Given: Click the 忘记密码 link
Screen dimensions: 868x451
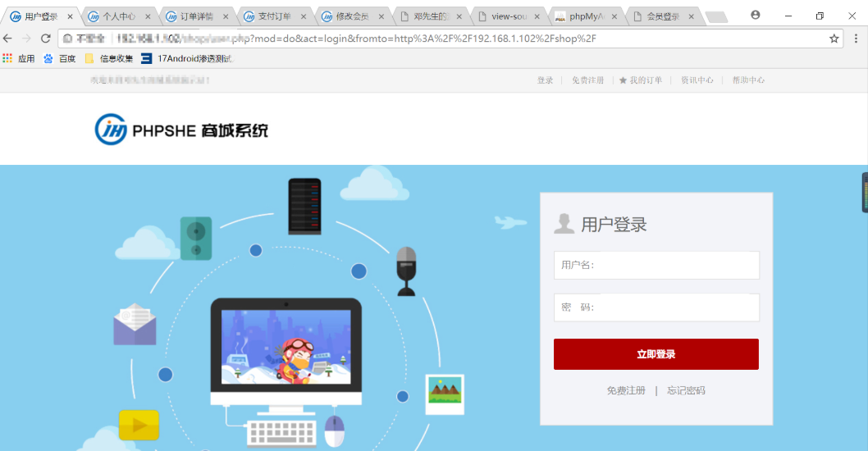Looking at the screenshot, I should tap(686, 390).
